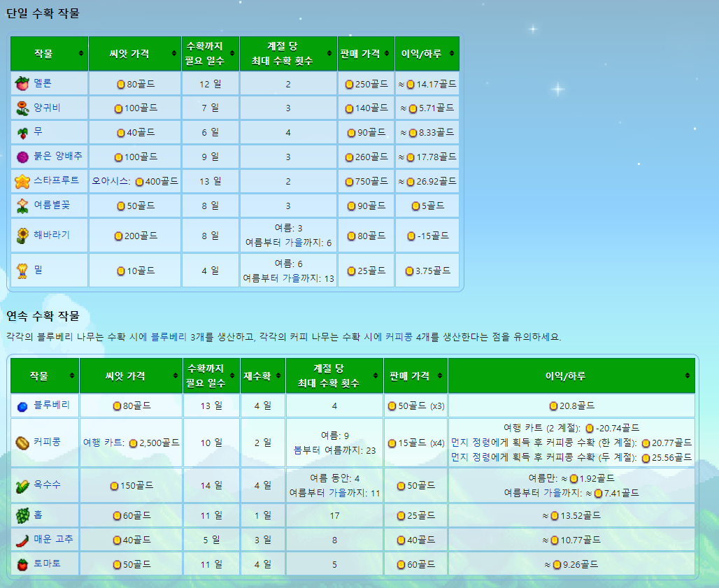The width and height of the screenshot is (719, 588).
Task: Open the 블루베리 link in the description sentence
Action: click(169, 337)
